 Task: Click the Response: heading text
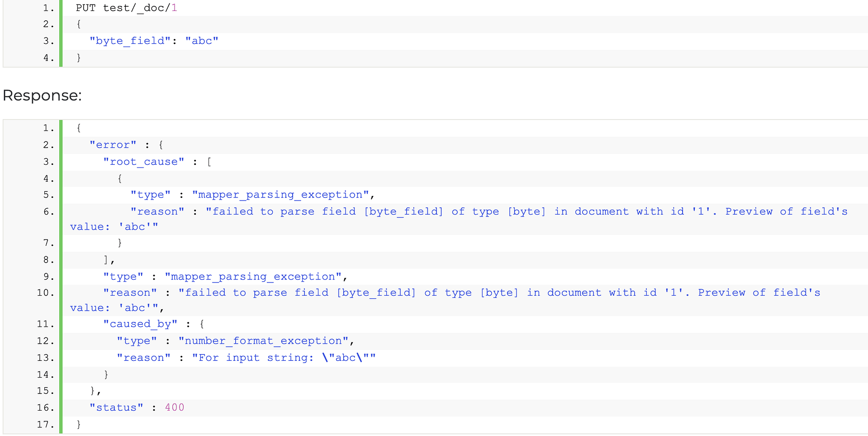pyautogui.click(x=42, y=96)
